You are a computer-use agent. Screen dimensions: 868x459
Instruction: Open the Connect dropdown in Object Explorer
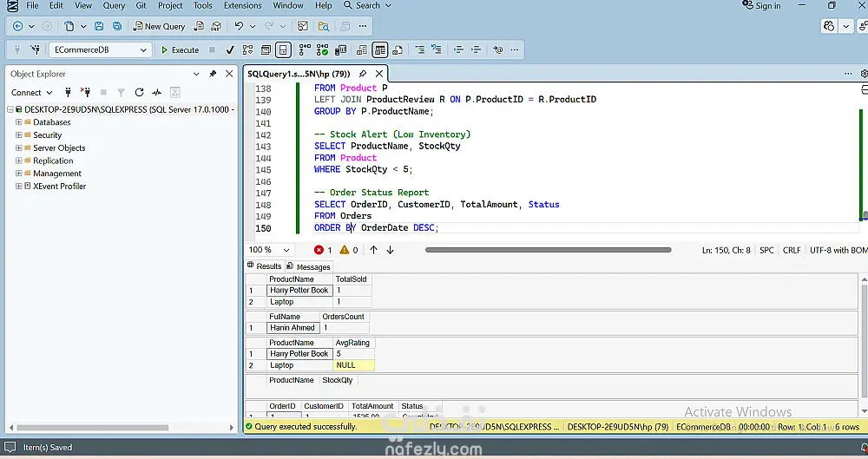click(31, 93)
